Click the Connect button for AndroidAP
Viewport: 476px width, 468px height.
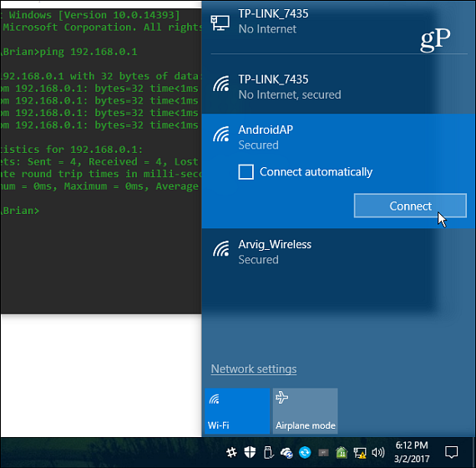click(x=410, y=206)
